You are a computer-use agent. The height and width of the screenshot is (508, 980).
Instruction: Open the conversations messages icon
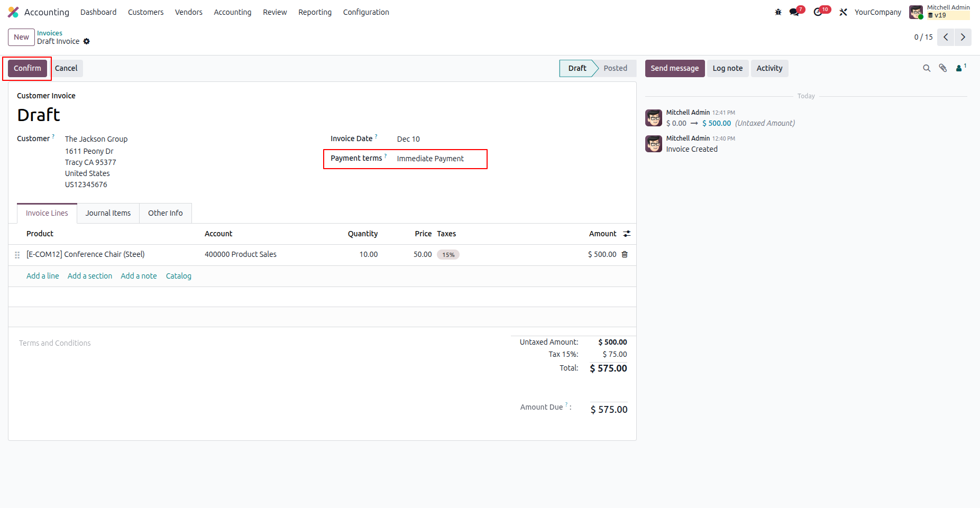pyautogui.click(x=794, y=12)
